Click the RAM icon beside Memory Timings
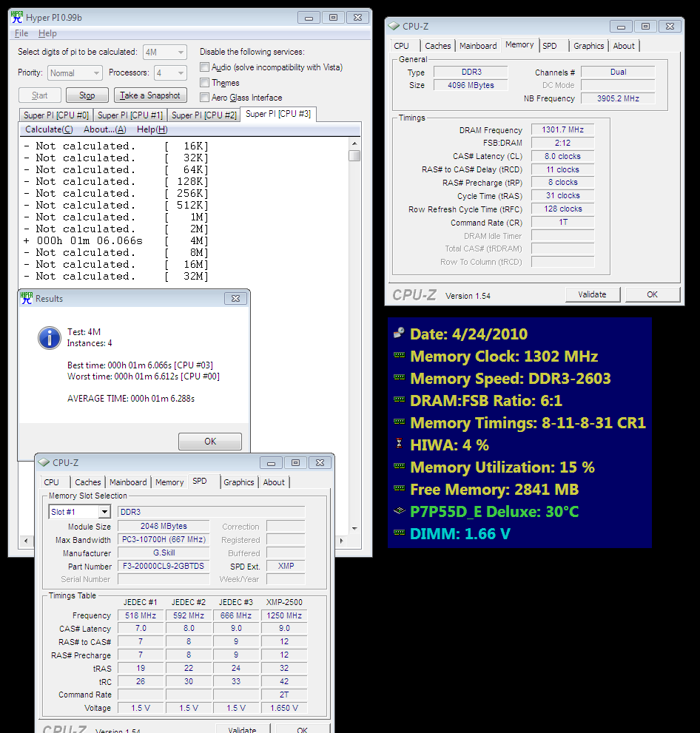This screenshot has height=733, width=700. click(x=399, y=422)
